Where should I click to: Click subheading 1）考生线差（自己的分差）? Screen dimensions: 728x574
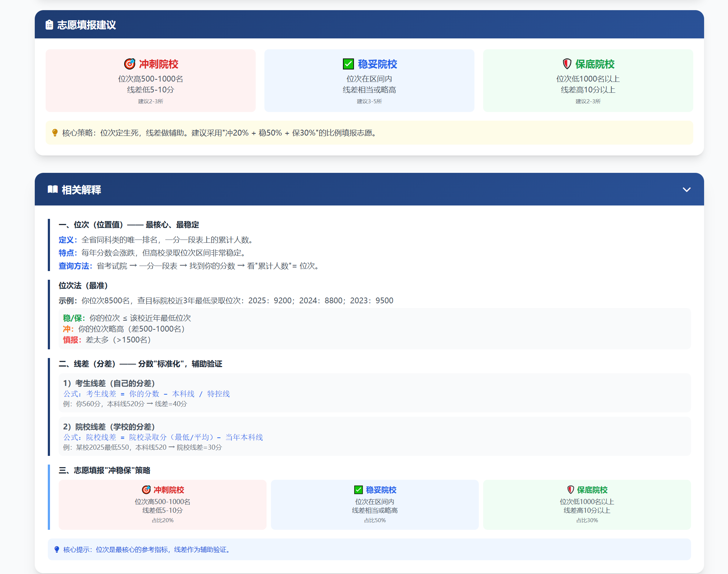click(x=109, y=383)
